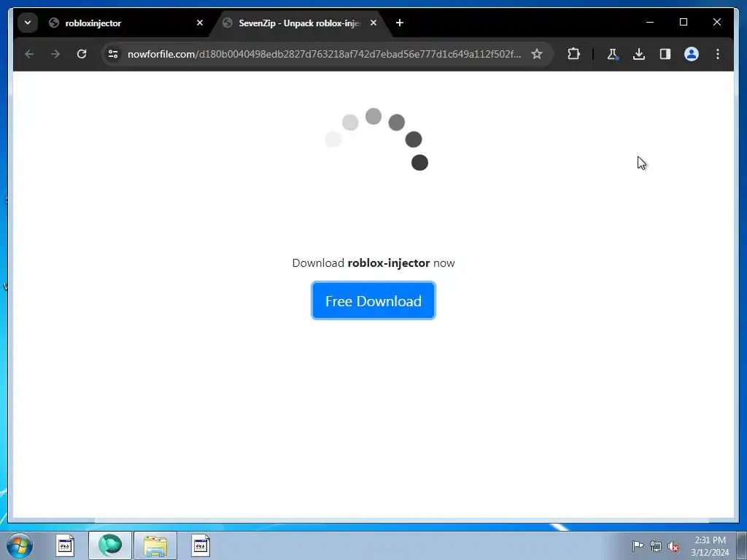Viewport: 747px width, 560px height.
Task: Expand the tab search dropdown
Action: click(x=28, y=23)
